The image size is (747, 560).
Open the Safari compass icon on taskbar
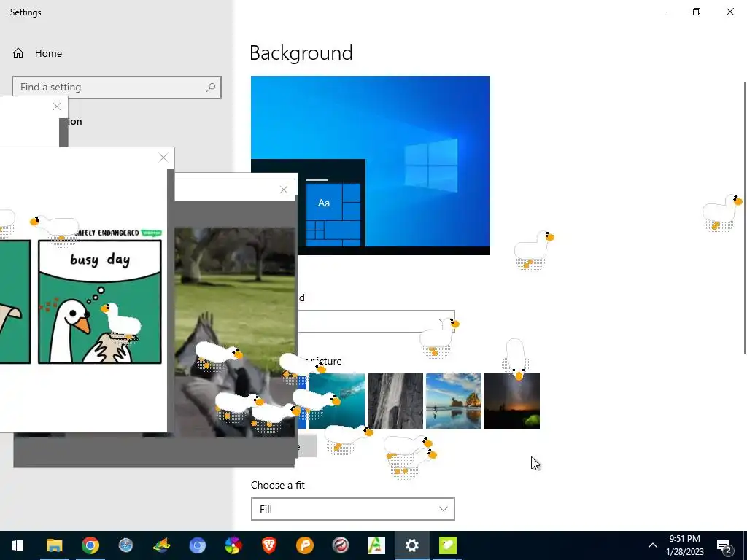pyautogui.click(x=125, y=545)
